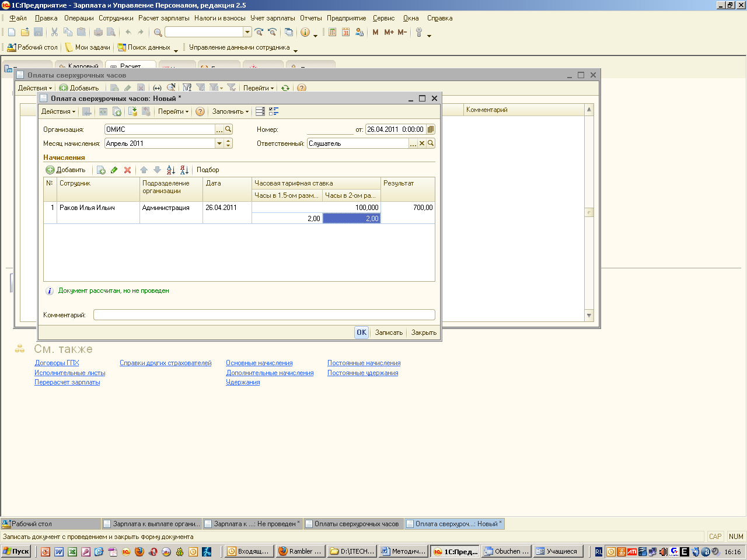This screenshot has width=747, height=560.
Task: Click the Результат 700,00 cell
Action: (x=408, y=213)
